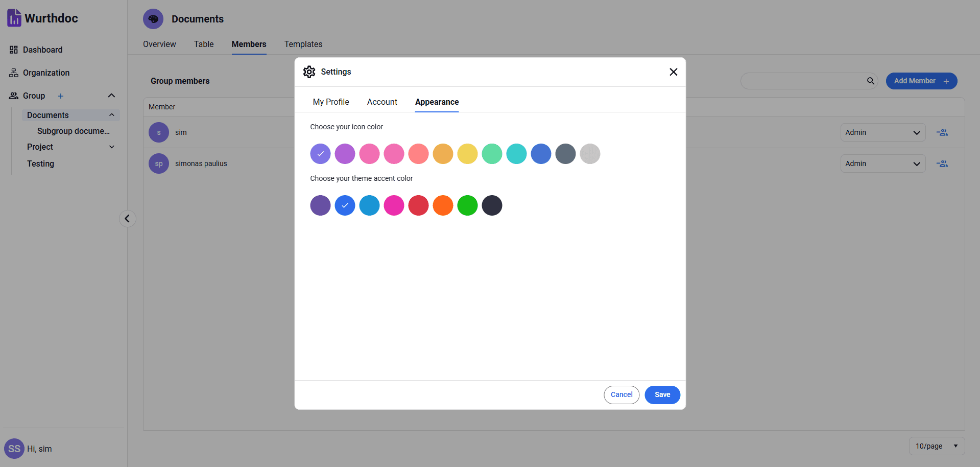Click the Documents group palette icon
Viewport: 980px width, 467px height.
153,19
